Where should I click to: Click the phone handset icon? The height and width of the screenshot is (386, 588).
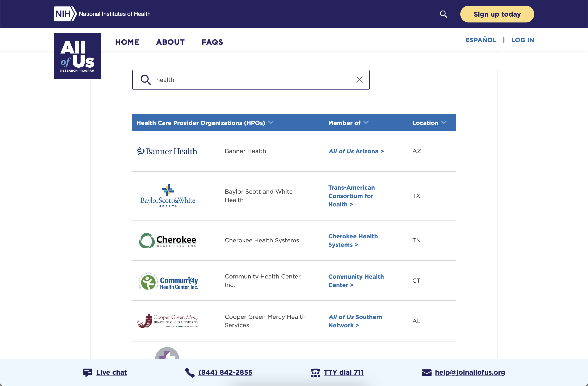tap(189, 372)
